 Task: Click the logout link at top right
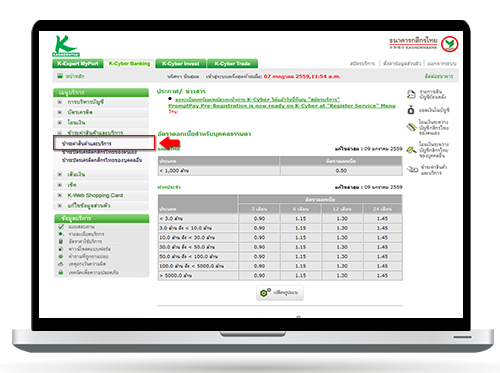[441, 63]
